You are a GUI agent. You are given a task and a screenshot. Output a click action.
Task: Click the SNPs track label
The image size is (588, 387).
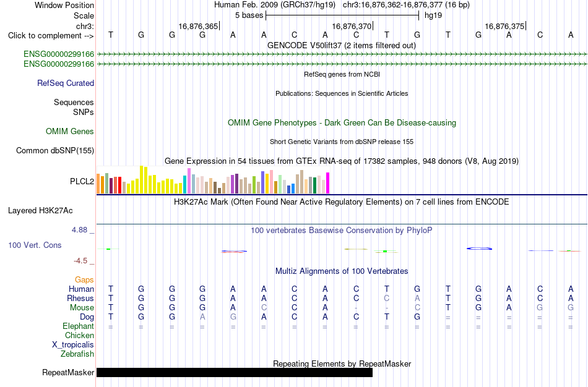click(84, 112)
